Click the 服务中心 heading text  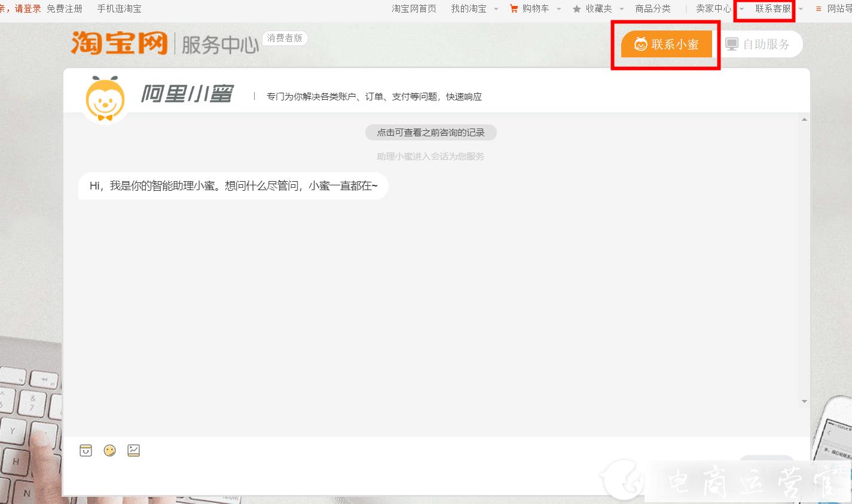[x=220, y=45]
